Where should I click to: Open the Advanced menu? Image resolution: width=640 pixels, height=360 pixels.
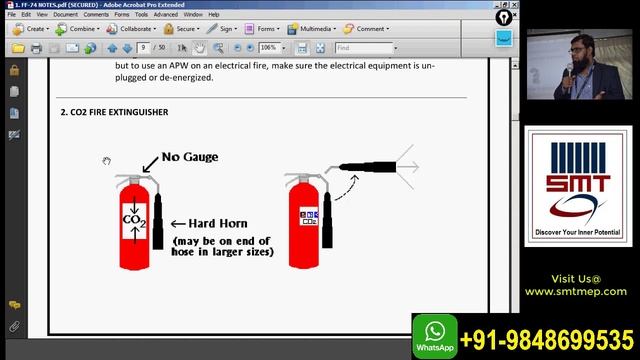click(x=165, y=14)
